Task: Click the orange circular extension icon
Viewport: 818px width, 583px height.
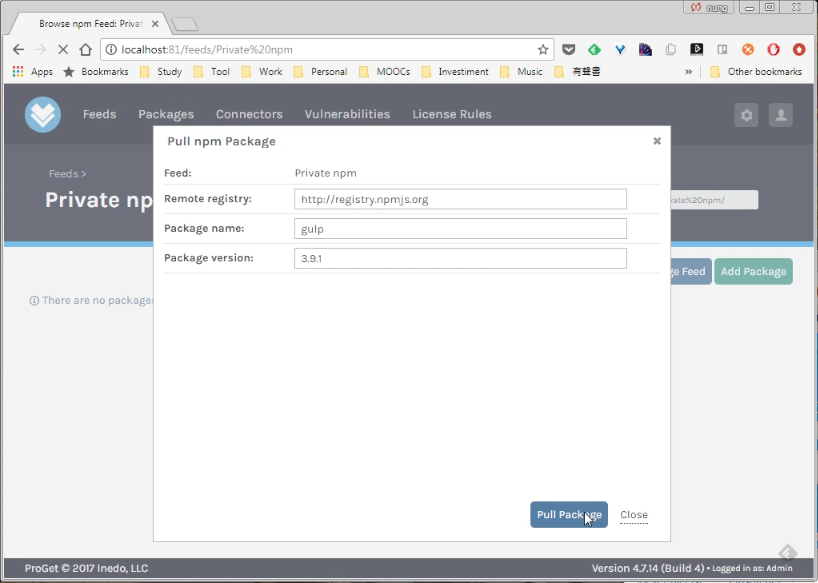Action: coord(748,50)
